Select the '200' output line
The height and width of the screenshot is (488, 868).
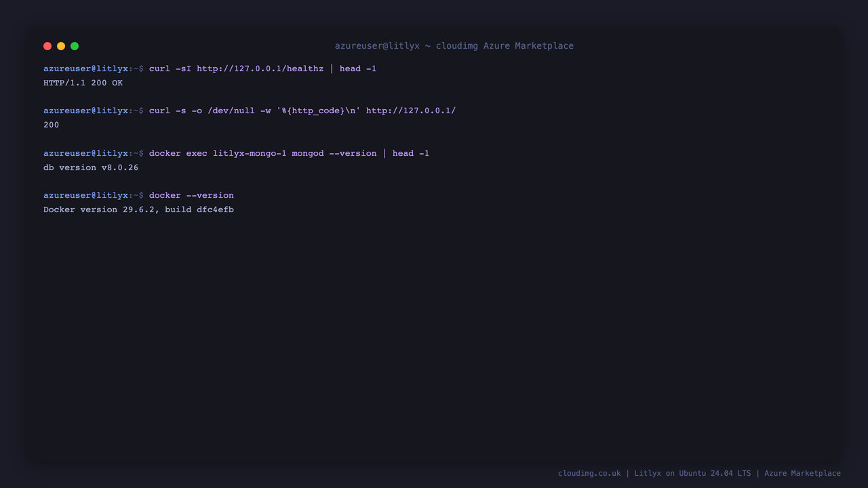coord(51,125)
